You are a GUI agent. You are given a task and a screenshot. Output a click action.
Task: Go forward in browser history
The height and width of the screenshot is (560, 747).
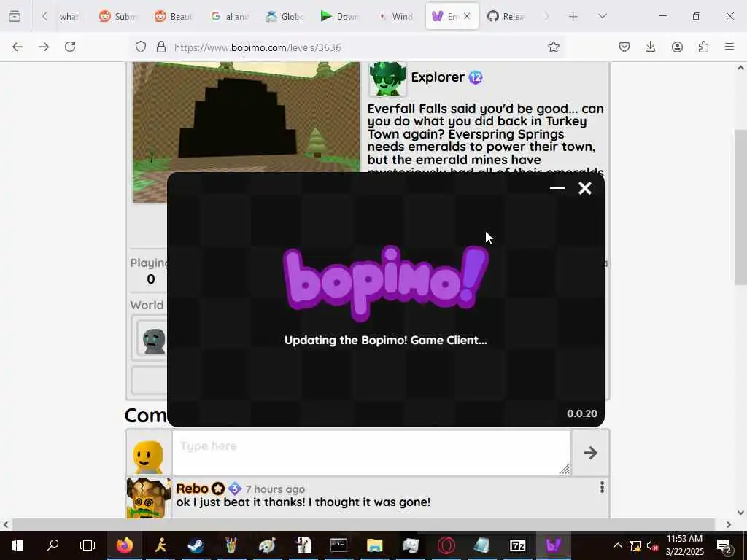coord(44,47)
